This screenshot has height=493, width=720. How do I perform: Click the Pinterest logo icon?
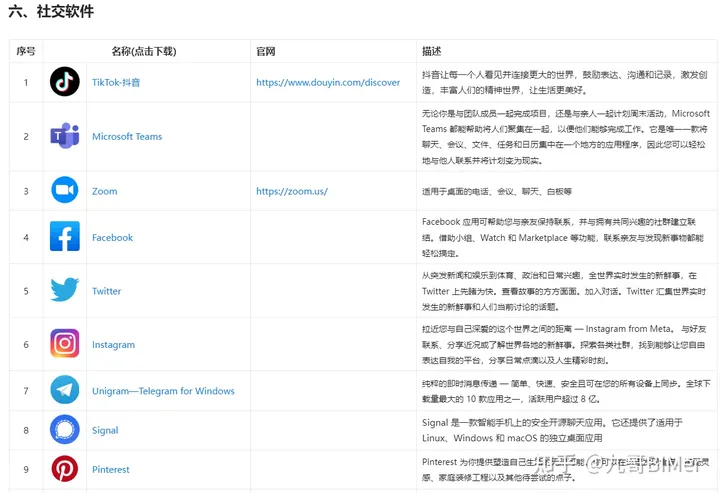pyautogui.click(x=64, y=469)
